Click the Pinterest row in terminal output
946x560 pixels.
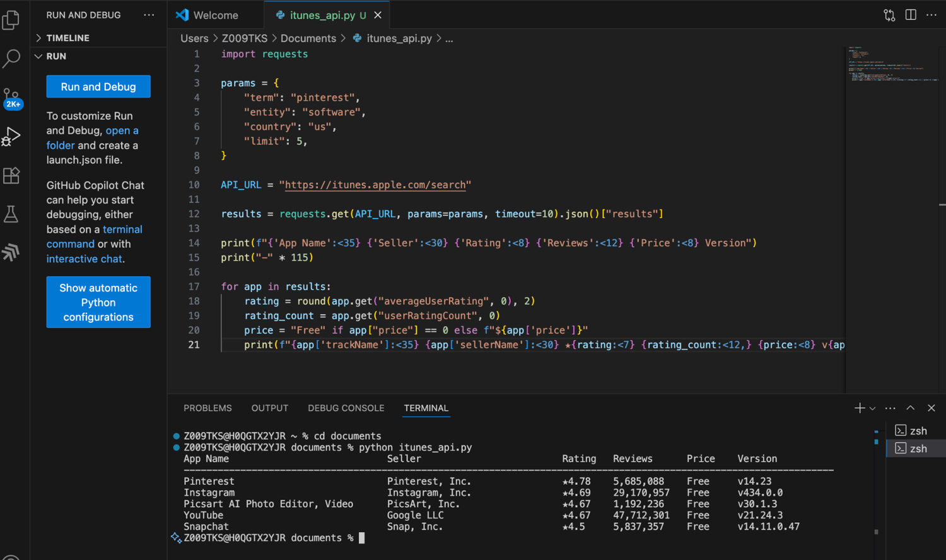click(x=477, y=481)
